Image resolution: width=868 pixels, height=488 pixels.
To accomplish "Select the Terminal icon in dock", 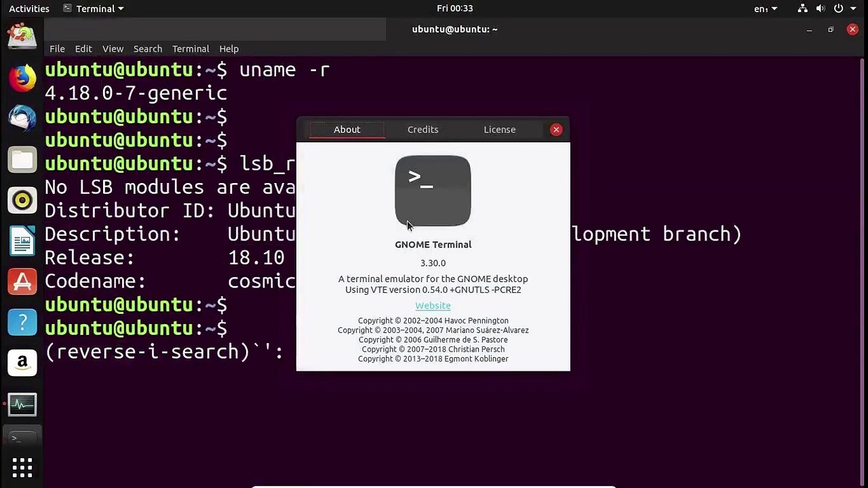I will [x=22, y=439].
